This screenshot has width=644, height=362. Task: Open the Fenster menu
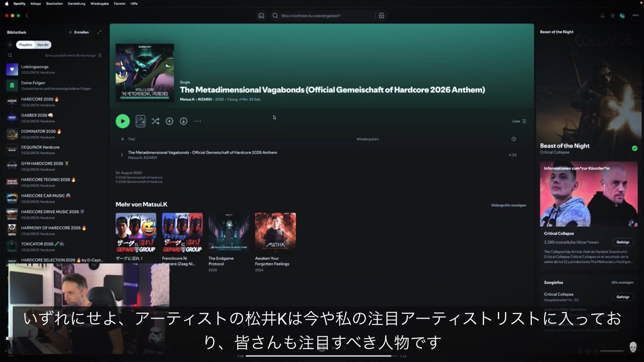(120, 3)
